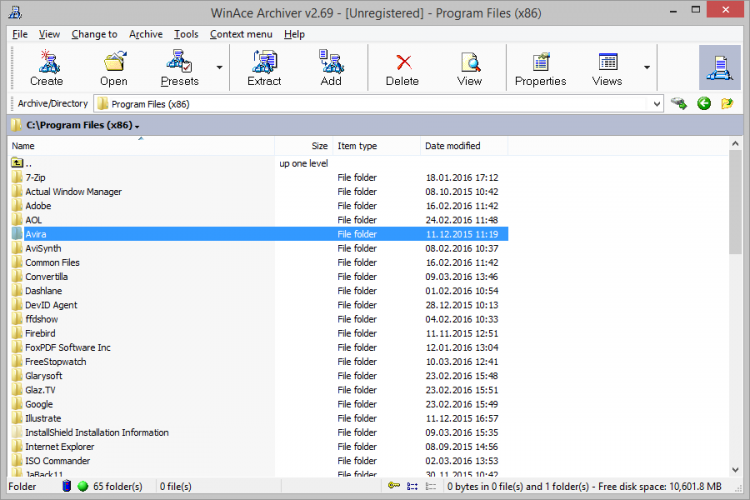750x500 pixels.
Task: Select the Adobe folder
Action: coord(38,206)
